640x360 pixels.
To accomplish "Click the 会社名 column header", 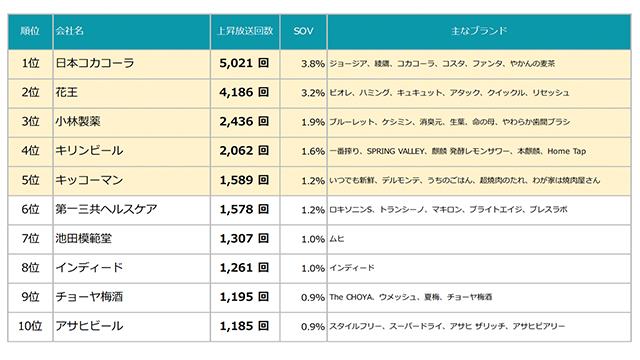I will pyautogui.click(x=69, y=31).
